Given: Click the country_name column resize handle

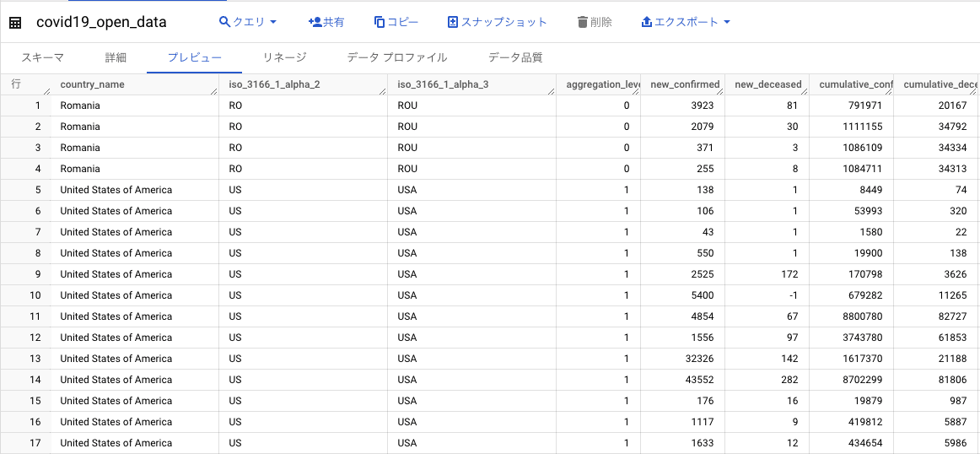Looking at the screenshot, I should click(214, 91).
